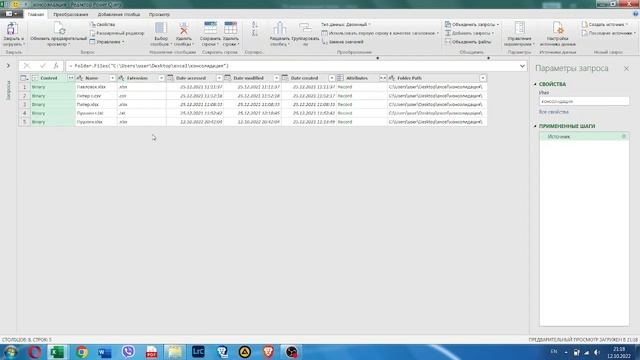This screenshot has width=640, height=360.
Task: Select row number 5 in the grid
Action: point(24,122)
